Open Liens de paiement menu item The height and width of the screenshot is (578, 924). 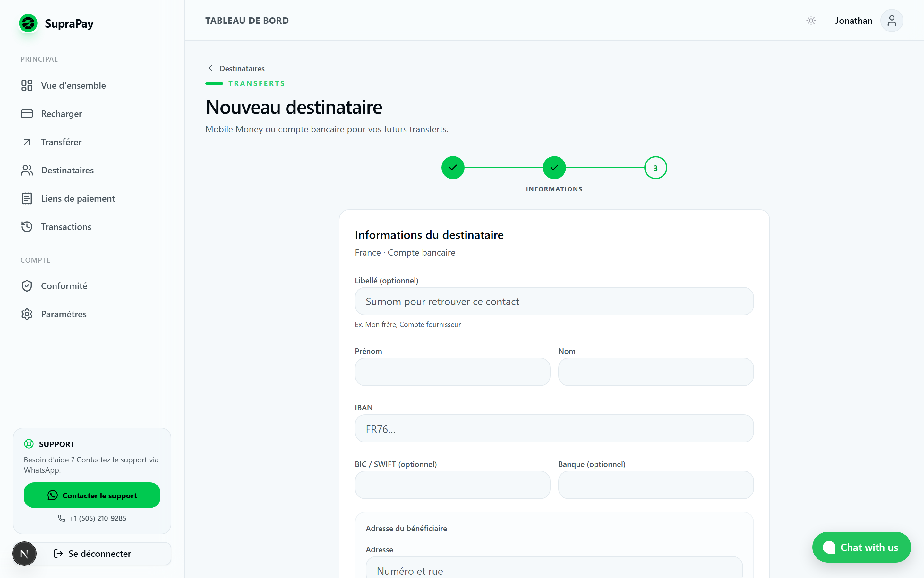click(x=92, y=198)
